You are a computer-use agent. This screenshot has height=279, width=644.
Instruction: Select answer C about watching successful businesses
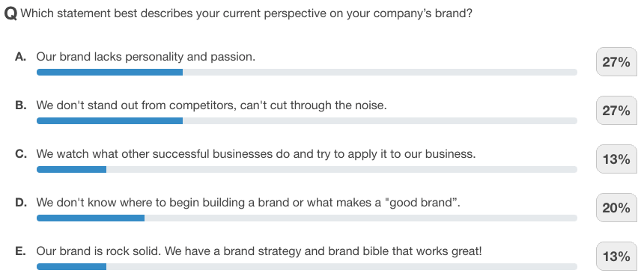[256, 154]
